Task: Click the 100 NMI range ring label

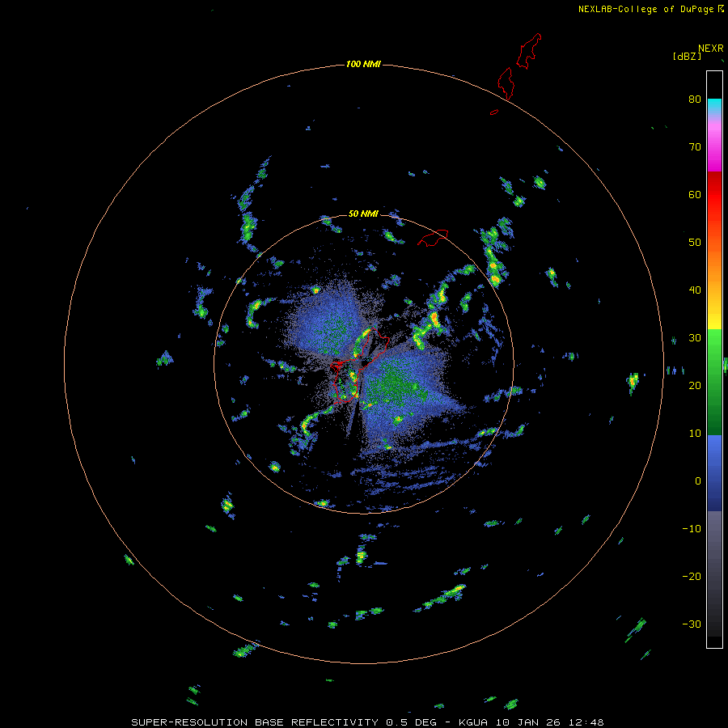Action: (x=363, y=64)
